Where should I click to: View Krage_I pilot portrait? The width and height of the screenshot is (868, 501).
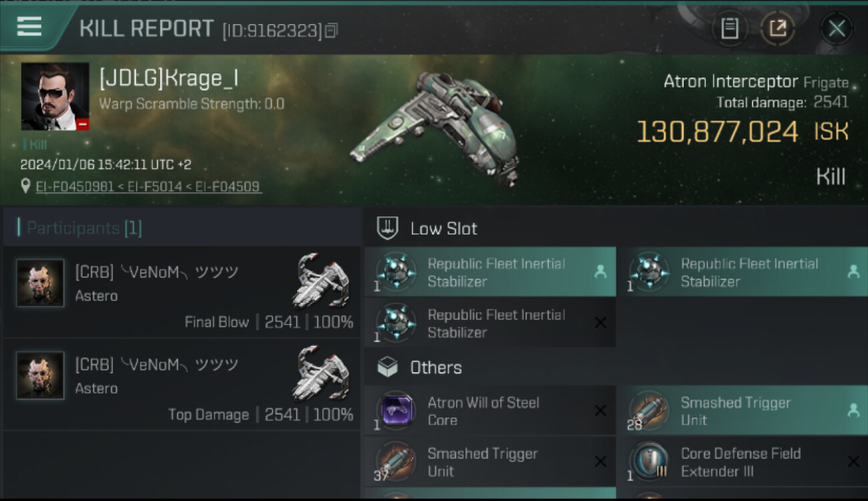point(55,96)
